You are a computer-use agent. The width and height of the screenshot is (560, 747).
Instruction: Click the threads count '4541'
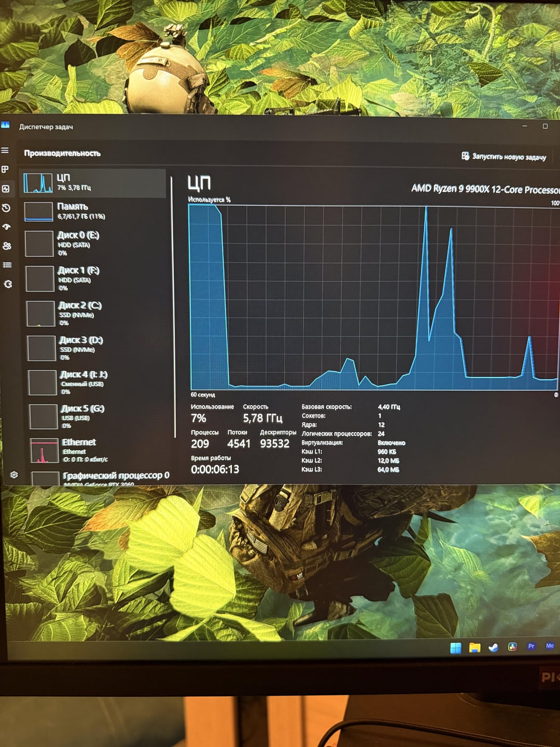pyautogui.click(x=239, y=444)
